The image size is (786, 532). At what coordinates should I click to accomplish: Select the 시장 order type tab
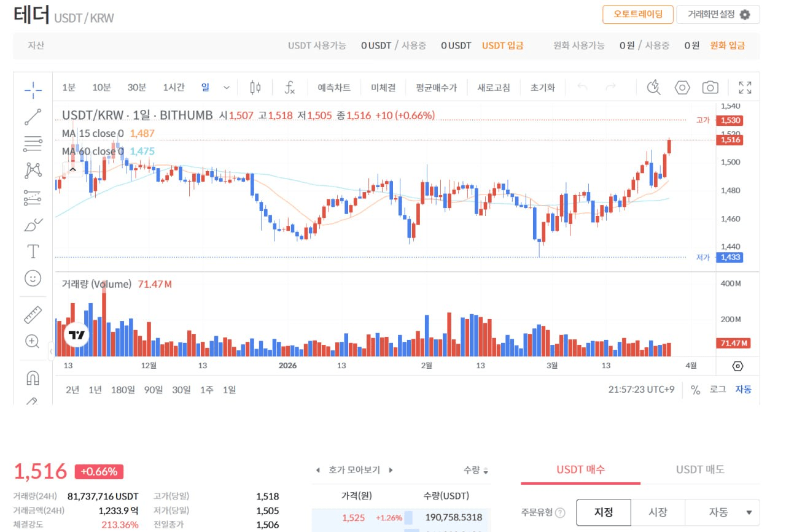(x=657, y=512)
